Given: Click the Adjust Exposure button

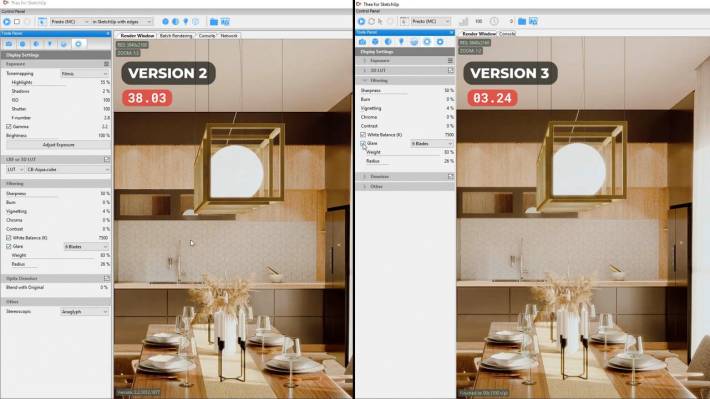Looking at the screenshot, I should point(58,145).
